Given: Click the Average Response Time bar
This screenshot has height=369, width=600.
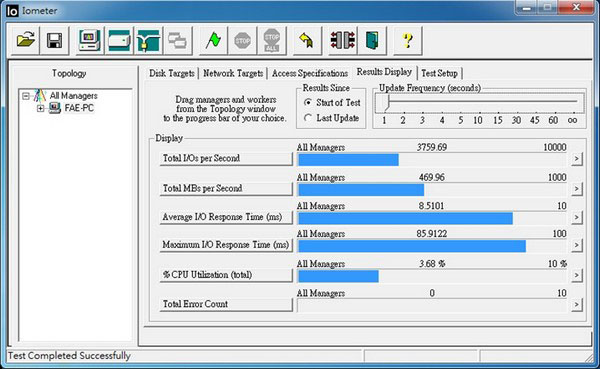Looking at the screenshot, I should tap(432, 219).
